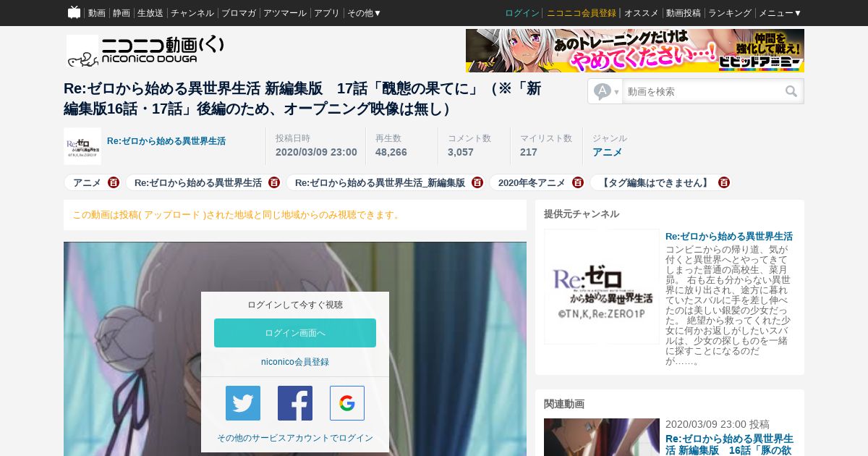The width and height of the screenshot is (868, 456).
Task: Select the アニメ tag
Action: tap(87, 182)
